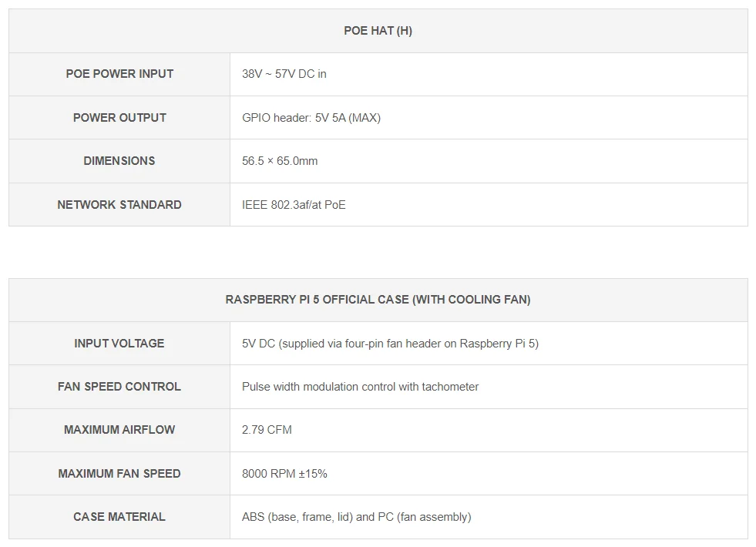Screen dimensions: 756x547
Task: Click the 56.5 × 65.0mm dimensions value
Action: tap(280, 161)
